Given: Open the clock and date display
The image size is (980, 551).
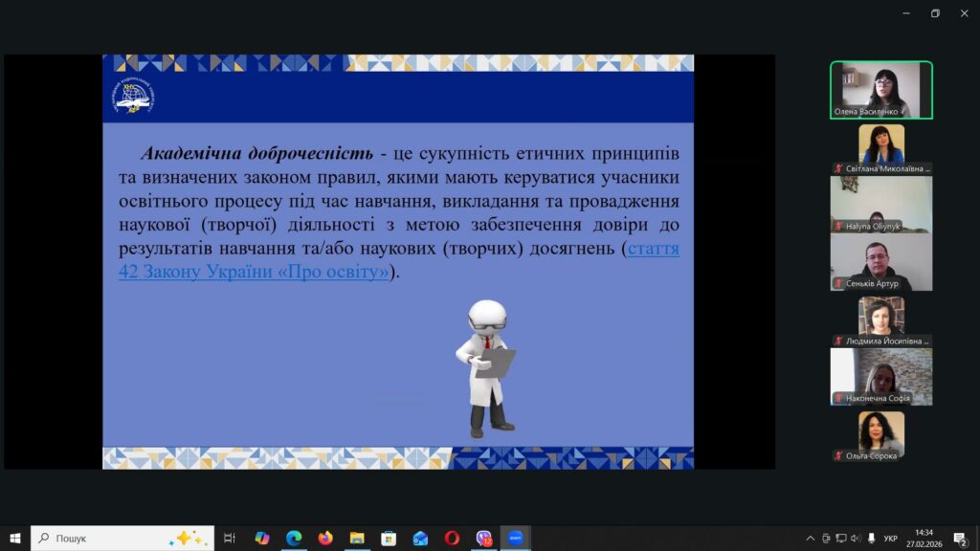Looking at the screenshot, I should pos(924,538).
